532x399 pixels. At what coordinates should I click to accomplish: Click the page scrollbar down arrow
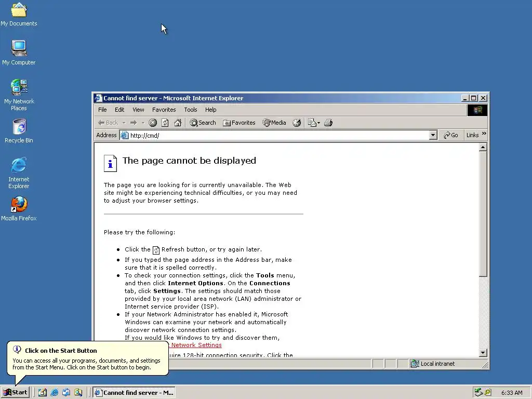coord(483,353)
